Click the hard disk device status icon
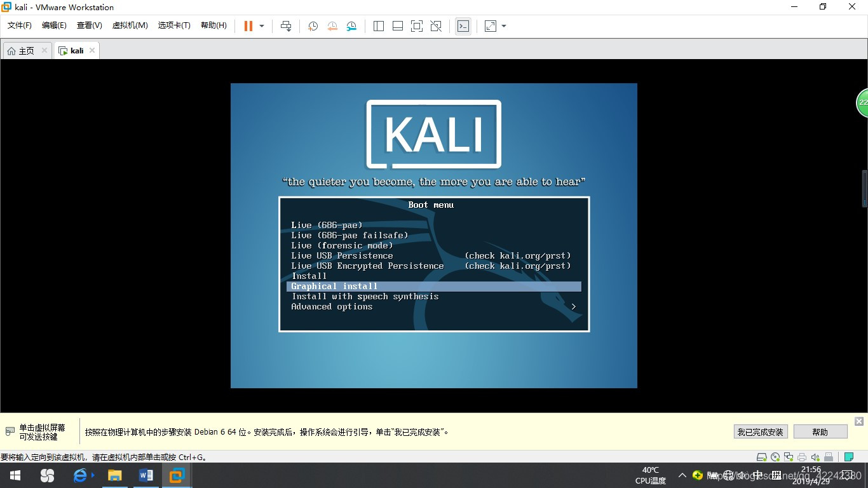868x488 pixels. point(761,457)
